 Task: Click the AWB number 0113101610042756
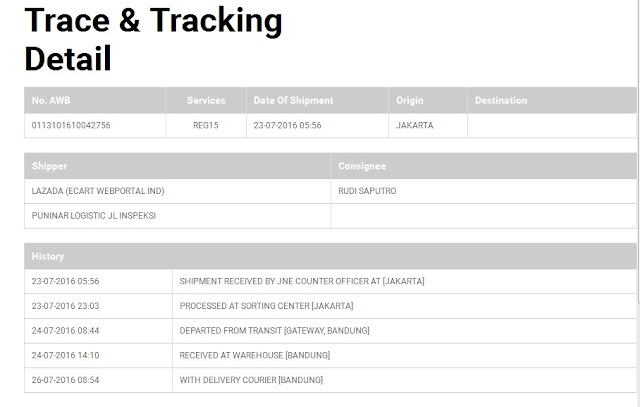click(71, 125)
